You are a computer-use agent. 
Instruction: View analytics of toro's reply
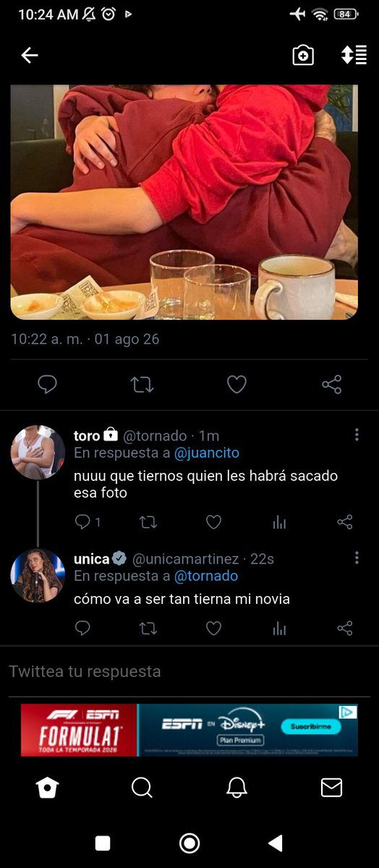pos(279,522)
